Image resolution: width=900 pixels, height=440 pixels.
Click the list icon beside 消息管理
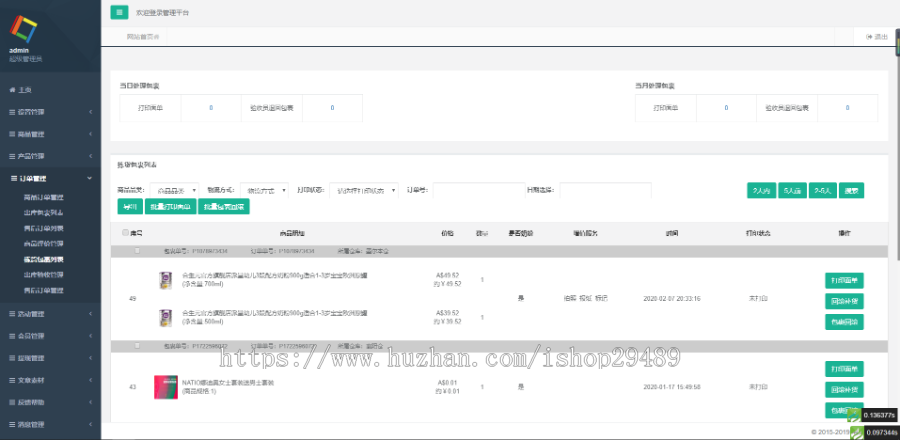pyautogui.click(x=12, y=425)
